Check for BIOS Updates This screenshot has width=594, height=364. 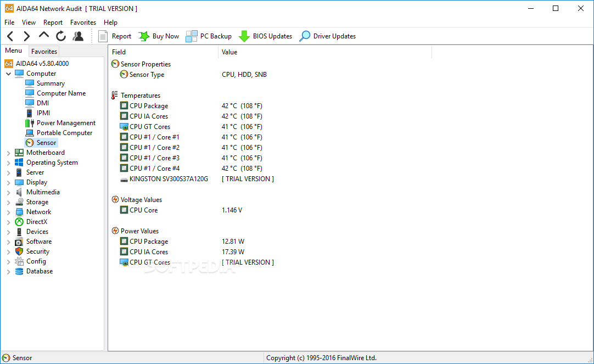[265, 36]
